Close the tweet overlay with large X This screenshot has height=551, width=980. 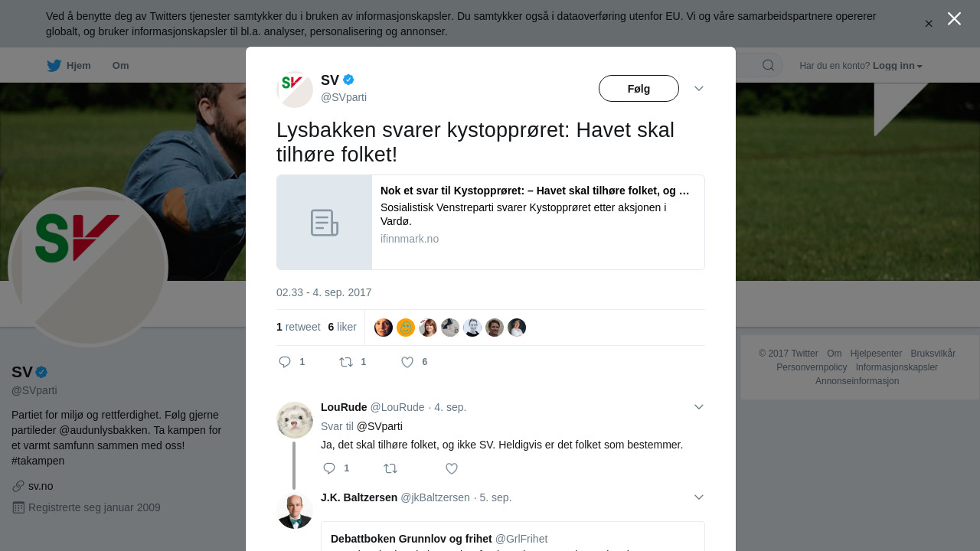point(954,18)
